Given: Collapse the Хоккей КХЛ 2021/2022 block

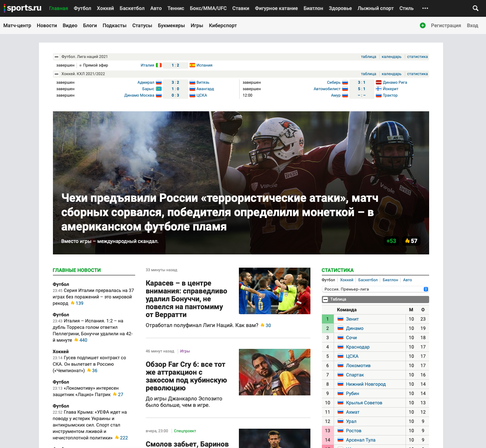Looking at the screenshot, I should [x=57, y=74].
